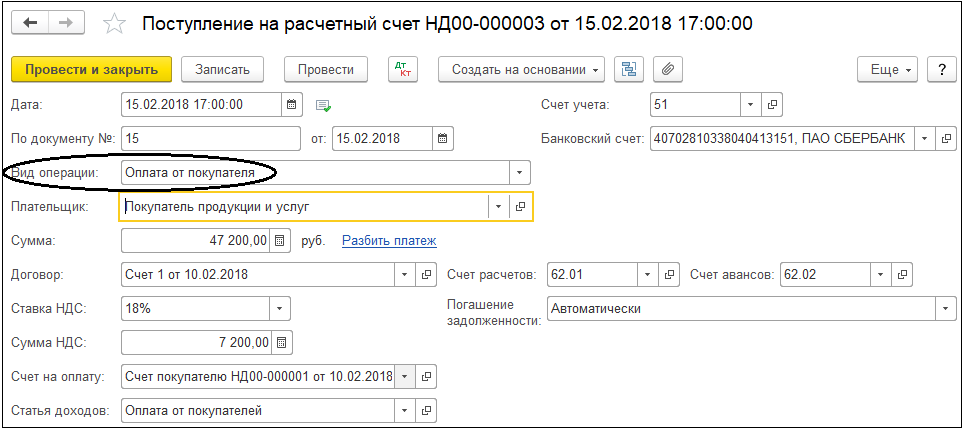
Task: Expand the Банковский счет dropdown
Action: pyautogui.click(x=925, y=139)
